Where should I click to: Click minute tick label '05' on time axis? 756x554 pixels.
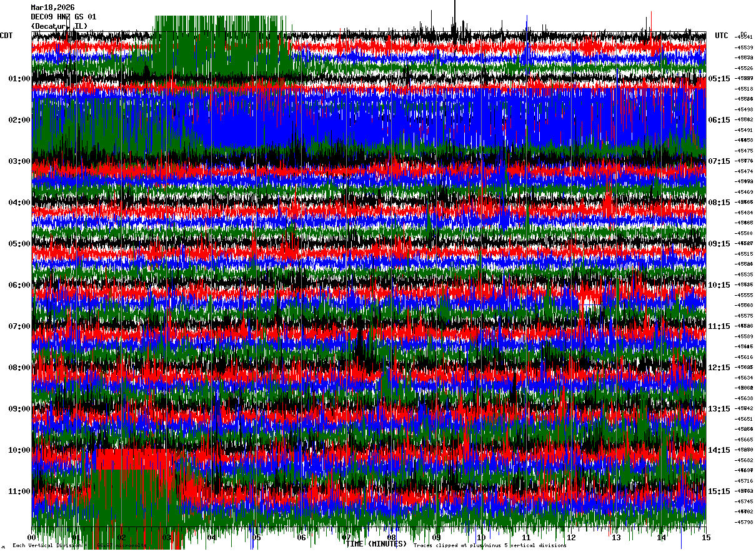(256, 538)
